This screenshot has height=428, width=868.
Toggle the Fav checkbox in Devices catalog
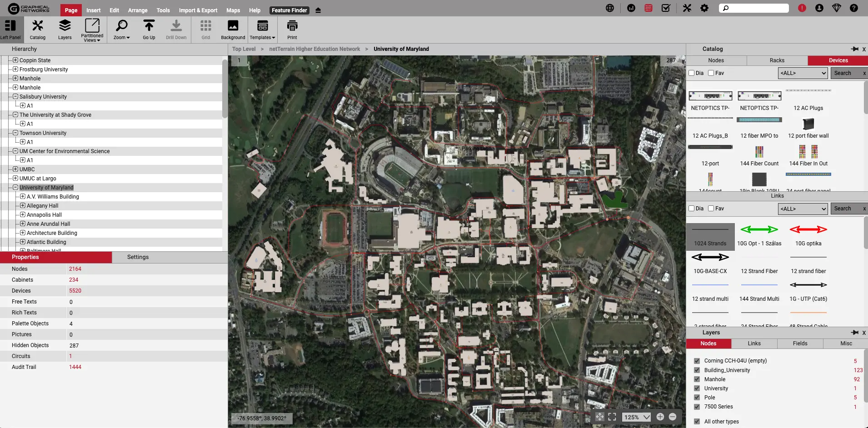click(711, 73)
